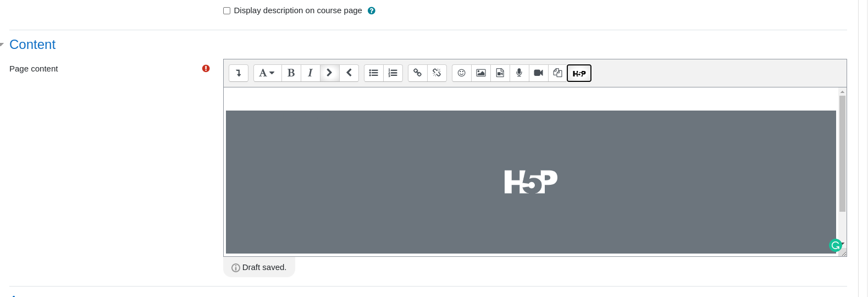The height and width of the screenshot is (297, 868).
Task: Toggle bold formatting
Action: coord(291,73)
